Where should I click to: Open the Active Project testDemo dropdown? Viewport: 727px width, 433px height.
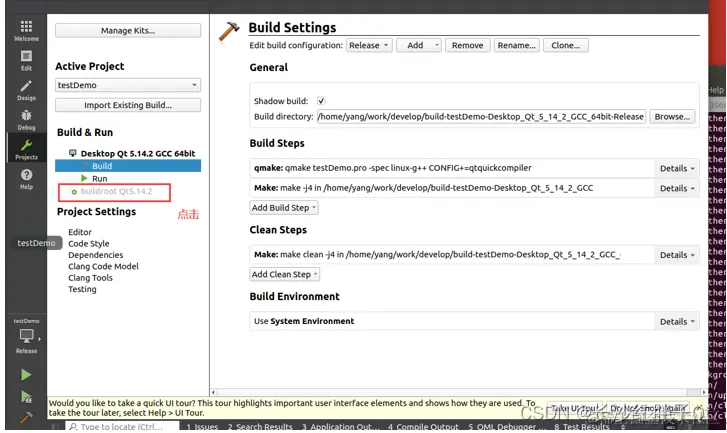(128, 85)
